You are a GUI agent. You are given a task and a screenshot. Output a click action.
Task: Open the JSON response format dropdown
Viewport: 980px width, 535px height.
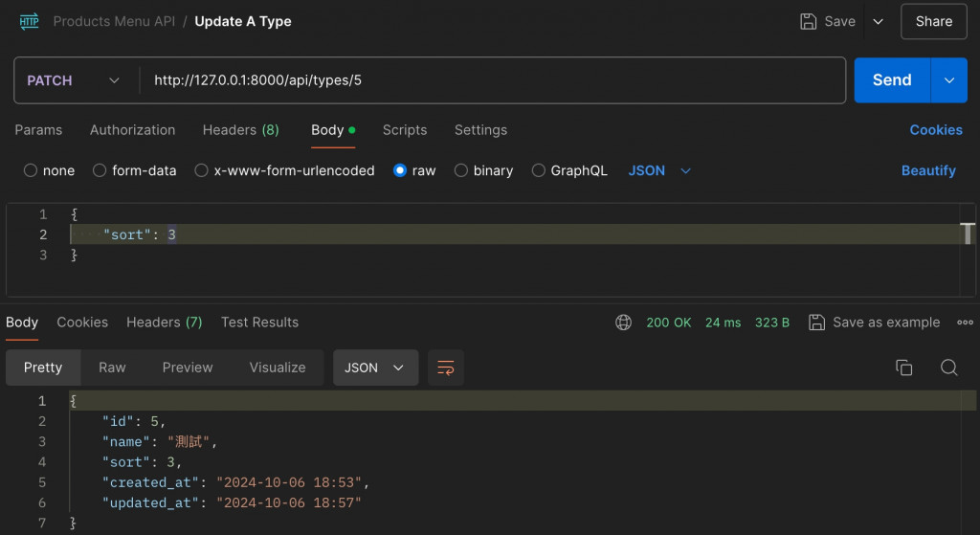(375, 368)
